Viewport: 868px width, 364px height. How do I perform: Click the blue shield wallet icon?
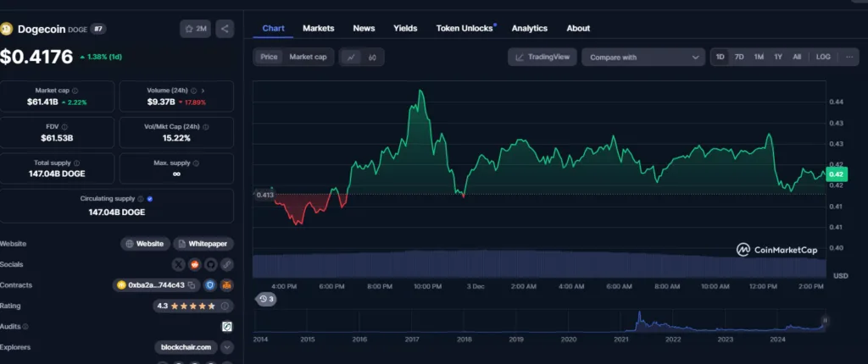pos(210,285)
